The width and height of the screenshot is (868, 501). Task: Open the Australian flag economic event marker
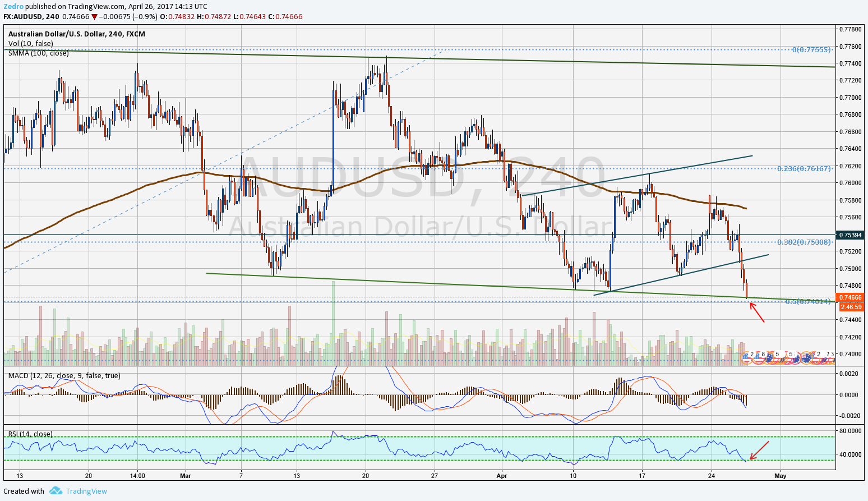pyautogui.click(x=806, y=358)
